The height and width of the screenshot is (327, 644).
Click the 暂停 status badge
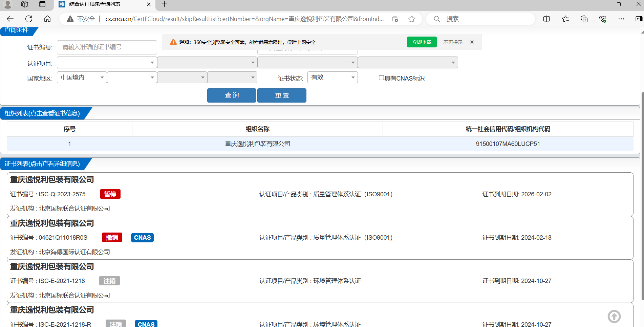pyautogui.click(x=110, y=194)
